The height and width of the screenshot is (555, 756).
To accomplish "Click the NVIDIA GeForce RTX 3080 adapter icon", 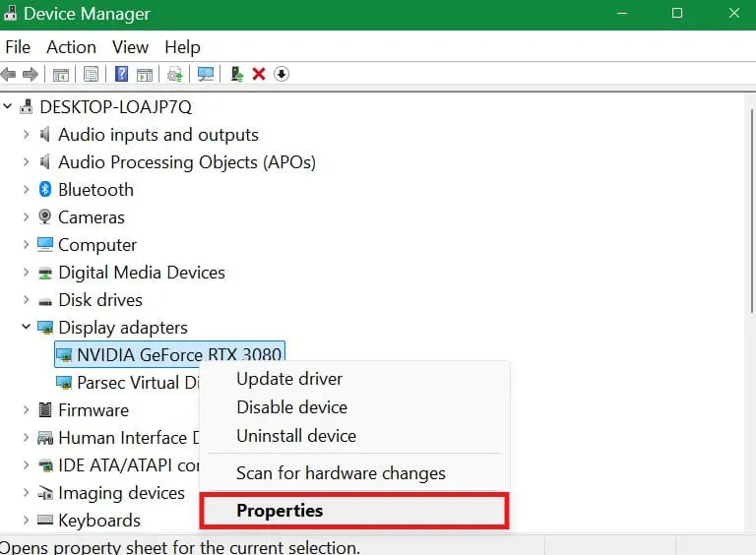I will (x=64, y=355).
